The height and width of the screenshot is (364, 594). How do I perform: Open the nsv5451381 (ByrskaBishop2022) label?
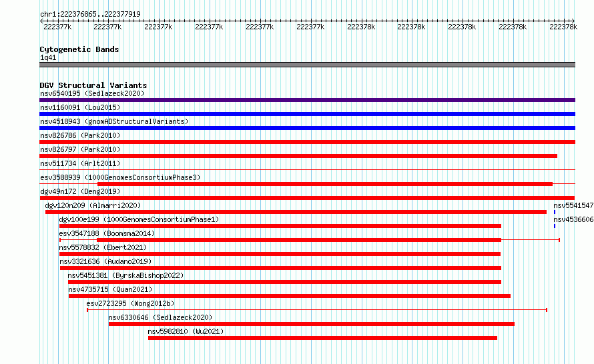pos(125,275)
